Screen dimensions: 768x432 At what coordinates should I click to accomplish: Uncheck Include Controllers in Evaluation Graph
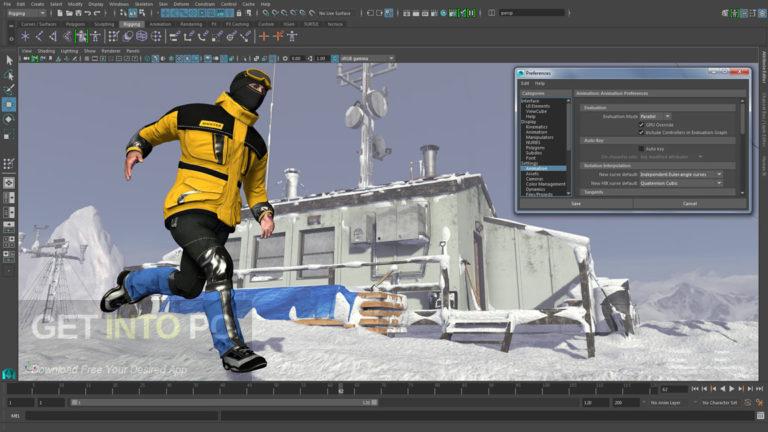pos(641,131)
